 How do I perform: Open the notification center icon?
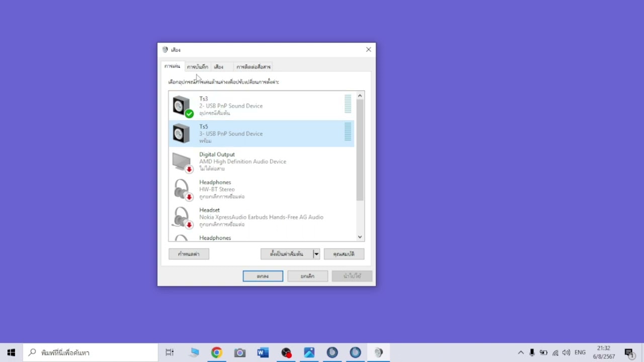click(629, 352)
